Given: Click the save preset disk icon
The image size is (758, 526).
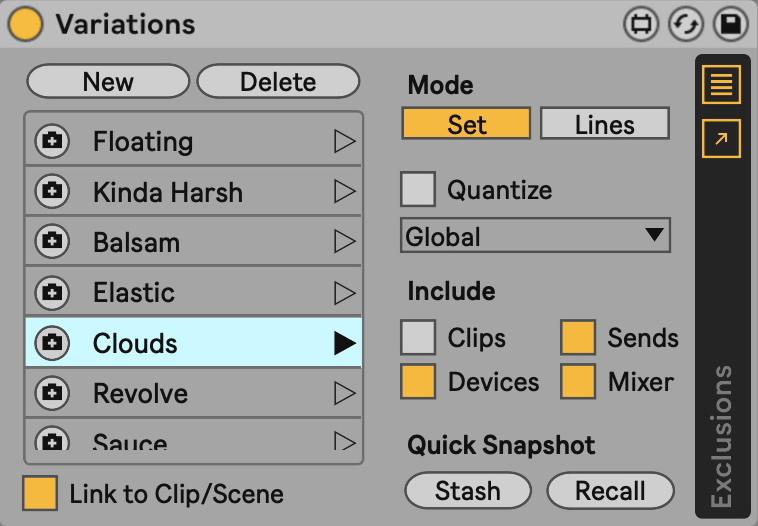Looking at the screenshot, I should 731,24.
